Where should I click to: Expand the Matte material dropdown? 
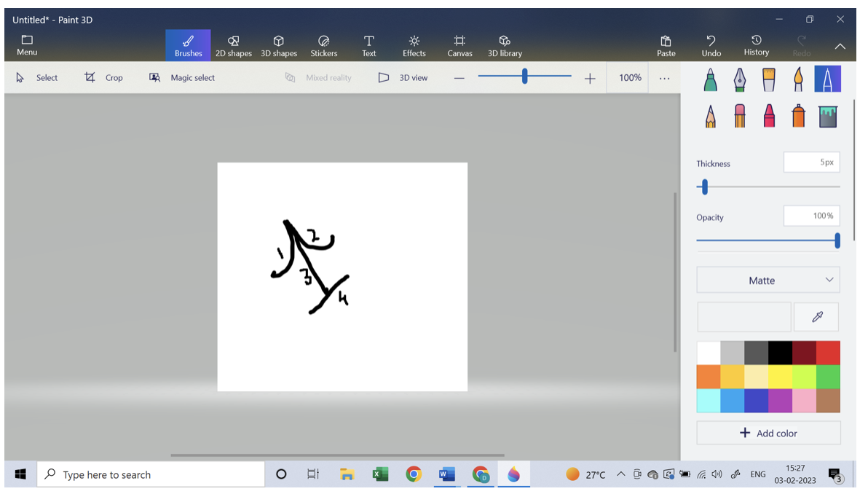(768, 281)
